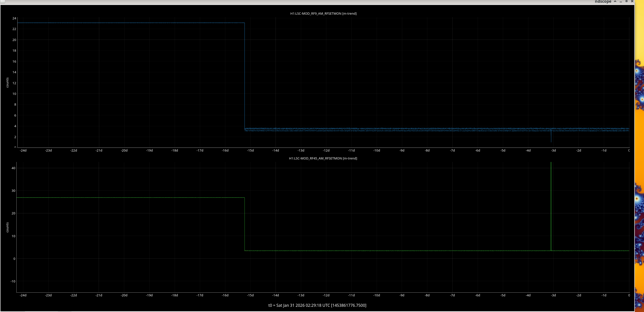
Task: Click the lower plot's counts axis label
Action: [x=7, y=227]
